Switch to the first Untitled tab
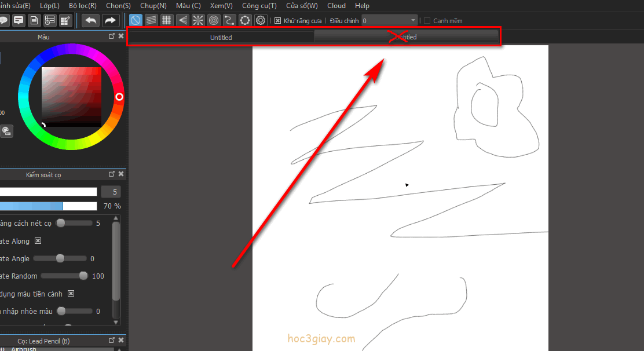The height and width of the screenshot is (351, 644). click(221, 37)
